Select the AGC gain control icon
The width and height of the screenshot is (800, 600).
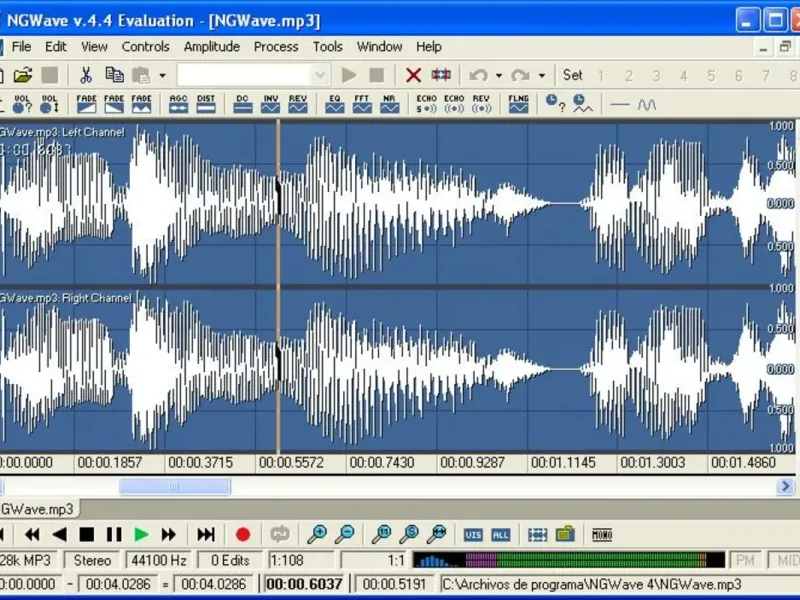pyautogui.click(x=178, y=103)
